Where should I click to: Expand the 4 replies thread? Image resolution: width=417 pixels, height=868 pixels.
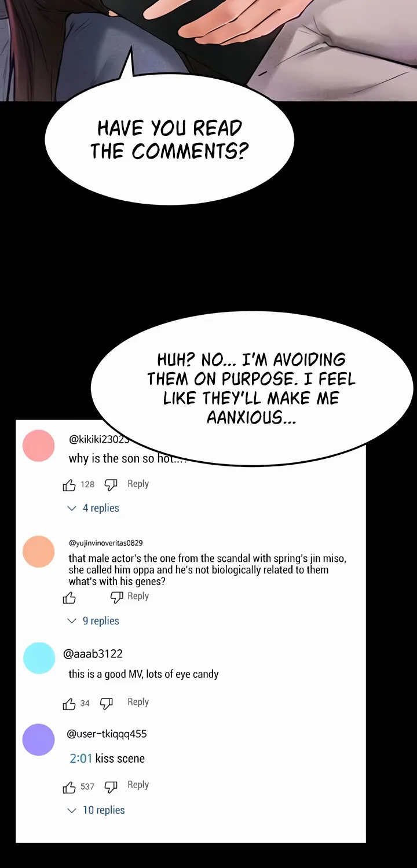93,508
